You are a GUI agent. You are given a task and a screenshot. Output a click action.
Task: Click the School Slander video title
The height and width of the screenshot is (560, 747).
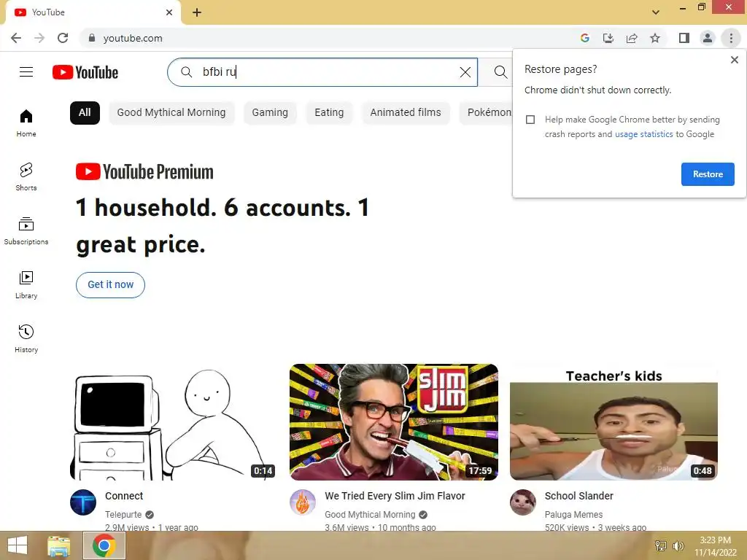(x=578, y=496)
